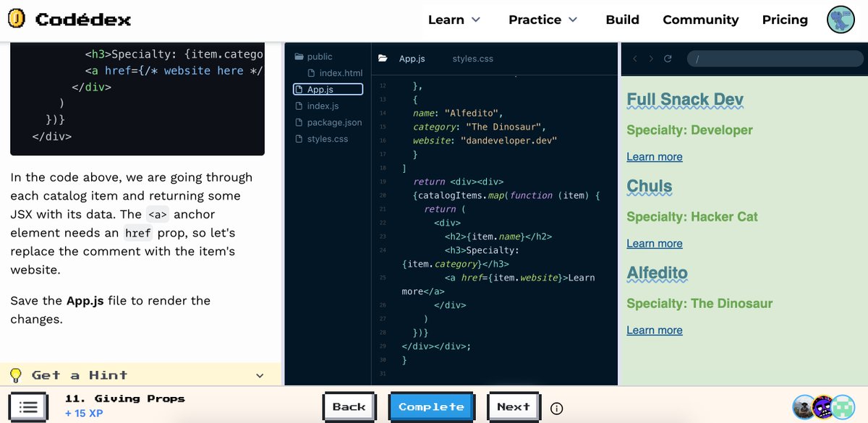The image size is (868, 423).
Task: Open the Pricing page
Action: click(x=785, y=20)
